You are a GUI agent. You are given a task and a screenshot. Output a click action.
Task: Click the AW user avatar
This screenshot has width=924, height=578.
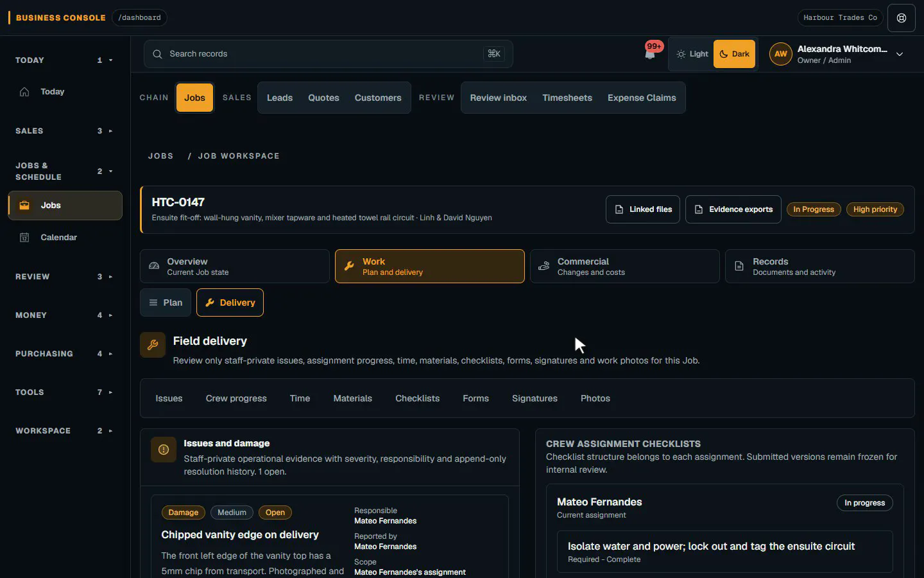coord(780,54)
